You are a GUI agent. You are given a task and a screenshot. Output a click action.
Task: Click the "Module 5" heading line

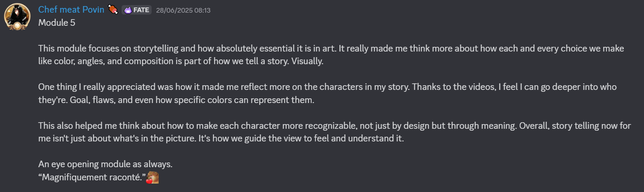[x=57, y=22]
